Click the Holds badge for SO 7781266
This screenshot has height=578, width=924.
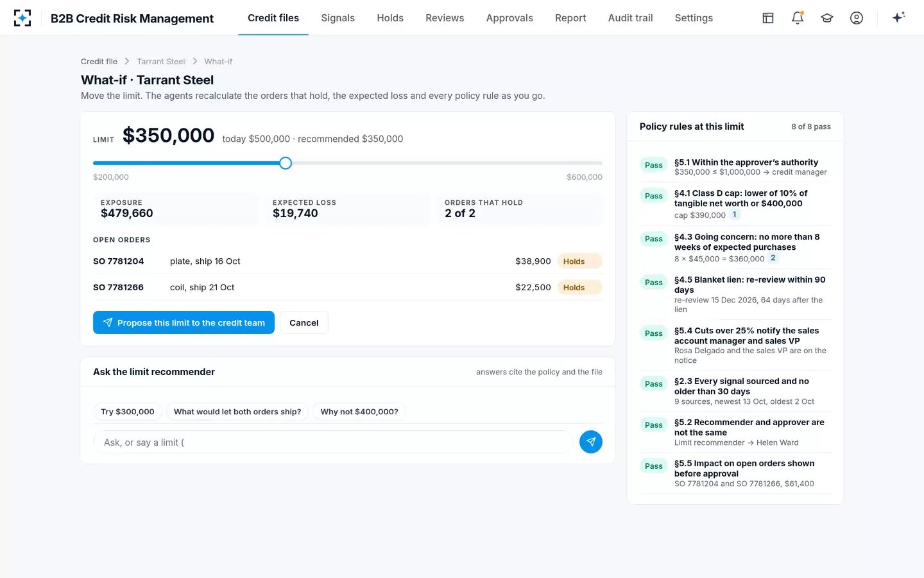(x=579, y=287)
